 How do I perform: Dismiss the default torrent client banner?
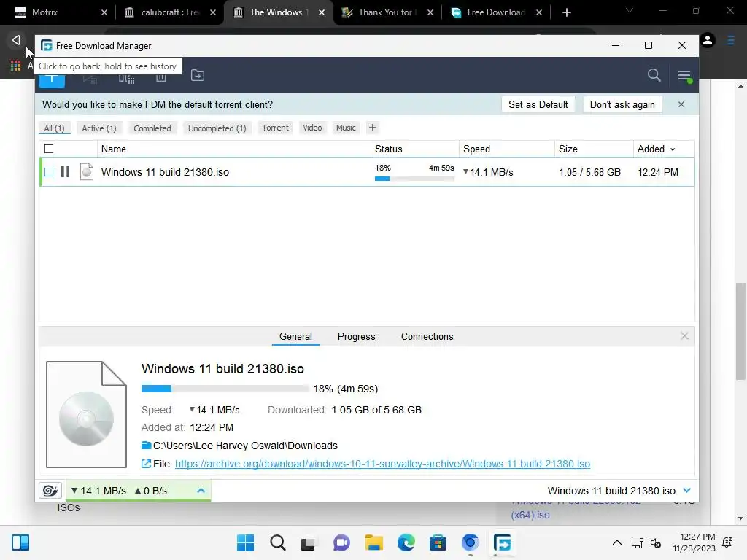pos(681,104)
